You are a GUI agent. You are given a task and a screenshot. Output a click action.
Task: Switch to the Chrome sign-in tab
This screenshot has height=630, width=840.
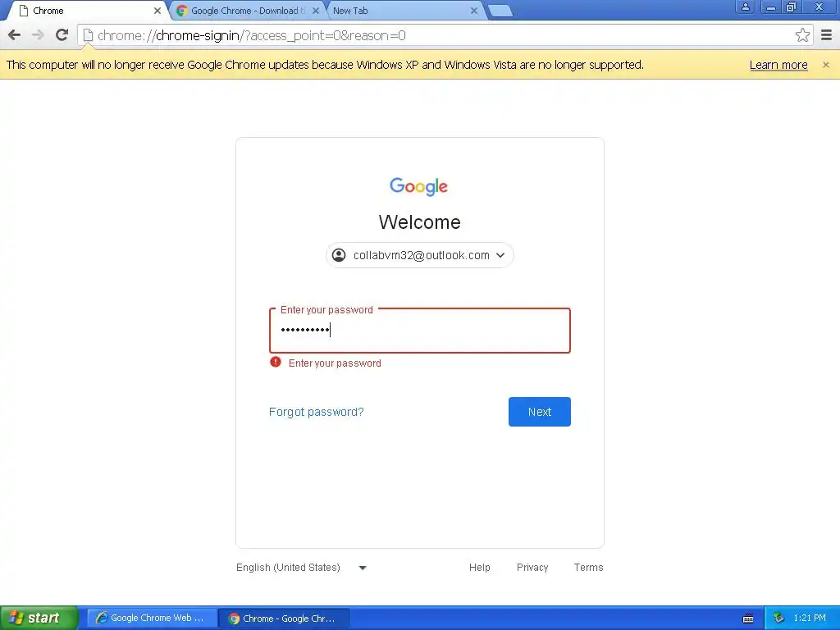(x=89, y=11)
